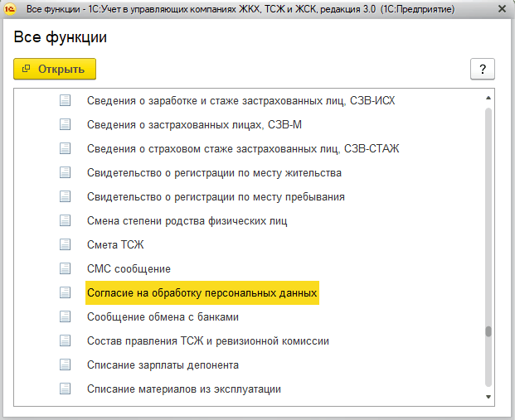The image size is (515, 420).
Task: Open help with the question mark button
Action: click(482, 69)
